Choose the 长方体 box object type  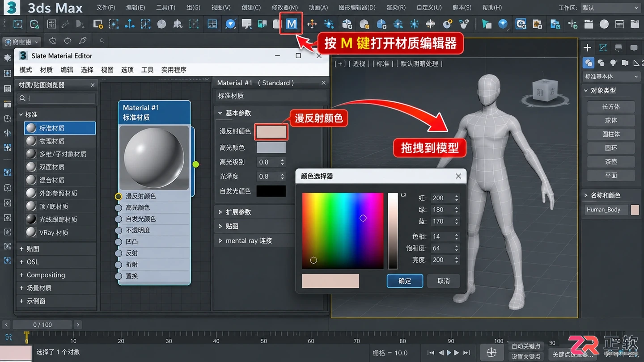611,107
